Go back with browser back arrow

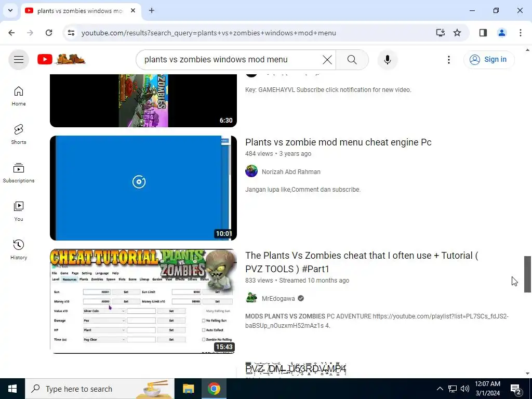[x=11, y=33]
